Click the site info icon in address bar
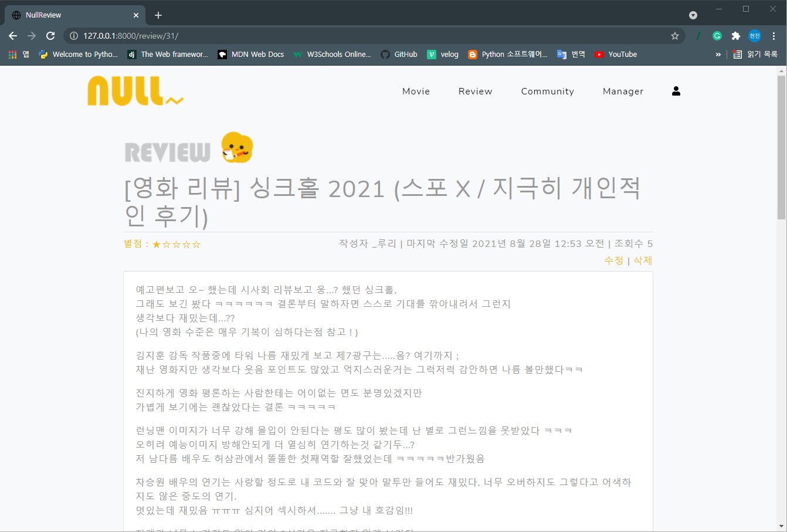Viewport: 787px width, 532px height. 74,36
